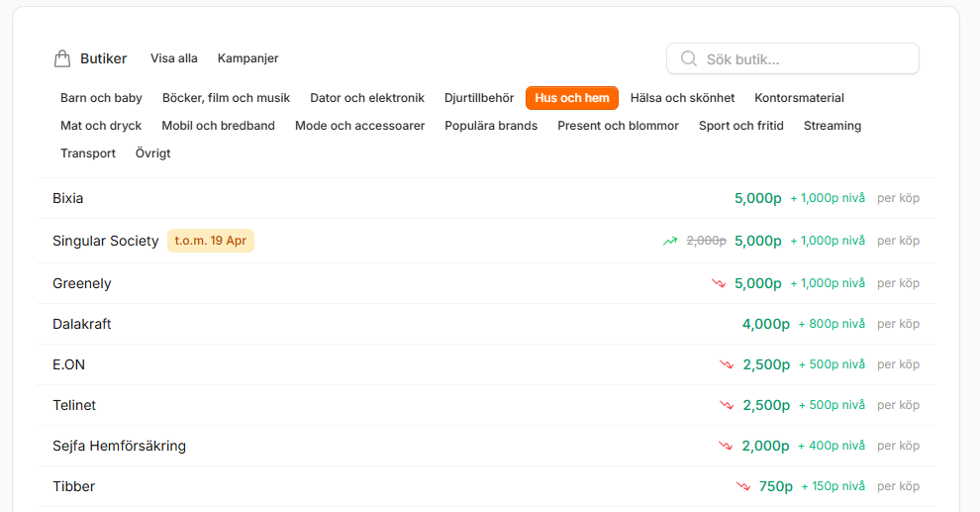This screenshot has width=980, height=512.
Task: Filter by Barn och baby category
Action: click(x=101, y=98)
